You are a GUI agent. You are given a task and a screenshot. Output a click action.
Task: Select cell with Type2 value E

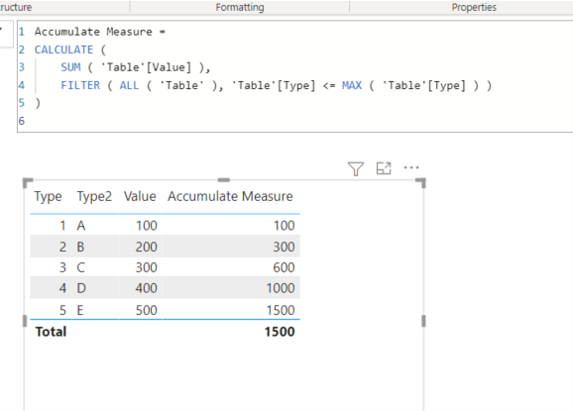coord(80,311)
